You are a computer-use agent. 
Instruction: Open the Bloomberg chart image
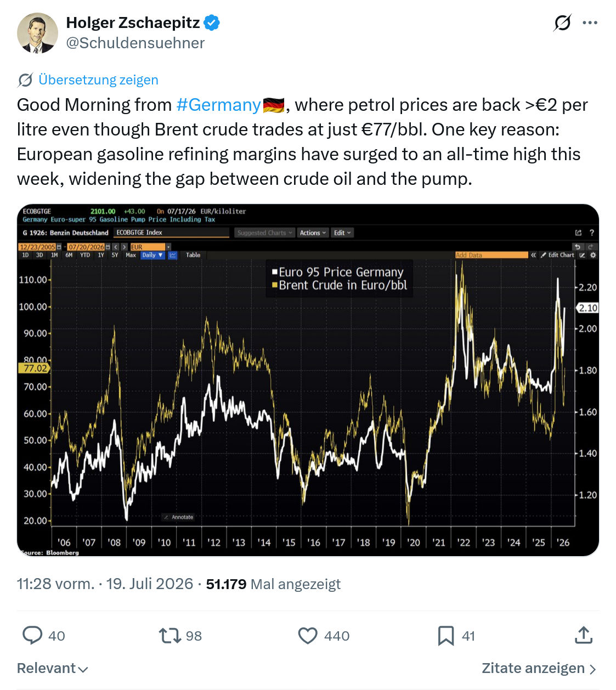pos(308,380)
